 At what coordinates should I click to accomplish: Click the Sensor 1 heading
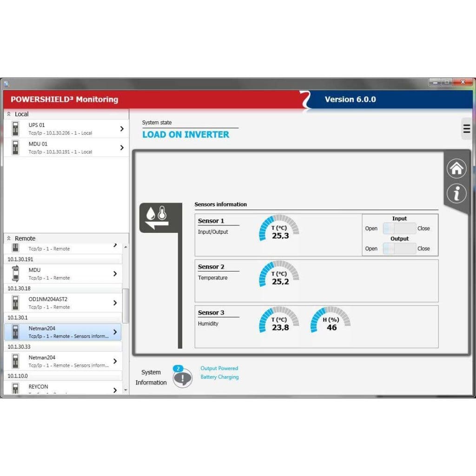tap(211, 221)
